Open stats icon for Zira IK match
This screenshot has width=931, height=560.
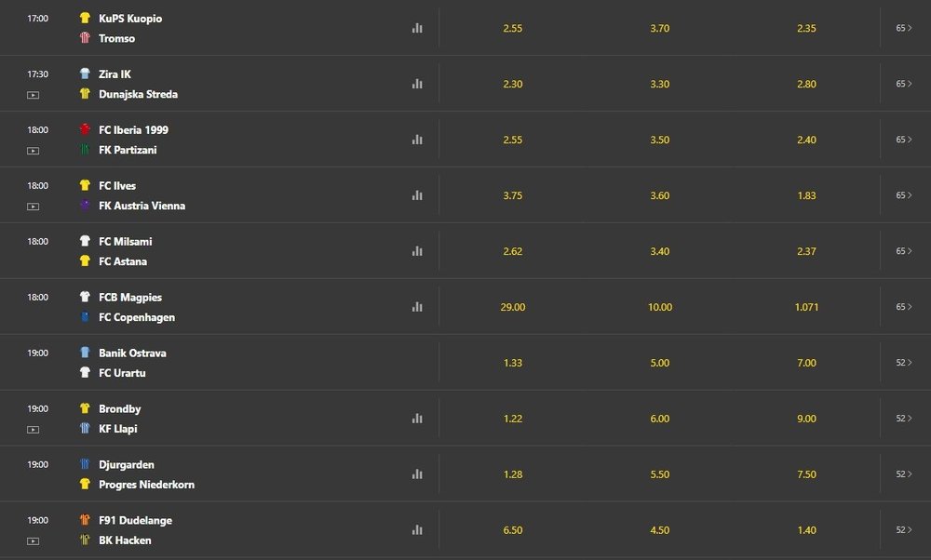417,84
